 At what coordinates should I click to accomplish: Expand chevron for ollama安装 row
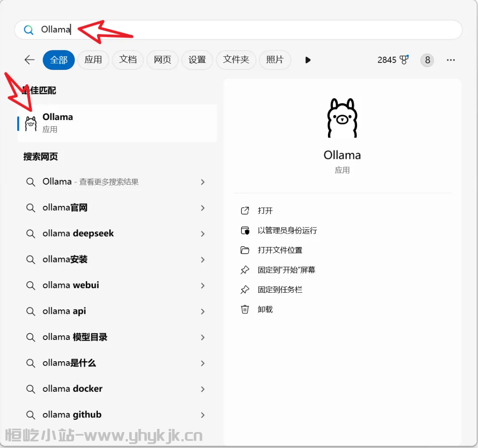click(x=203, y=259)
